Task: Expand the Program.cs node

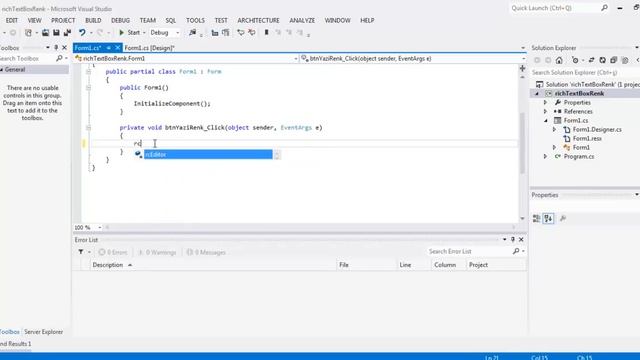Action: [x=546, y=156]
